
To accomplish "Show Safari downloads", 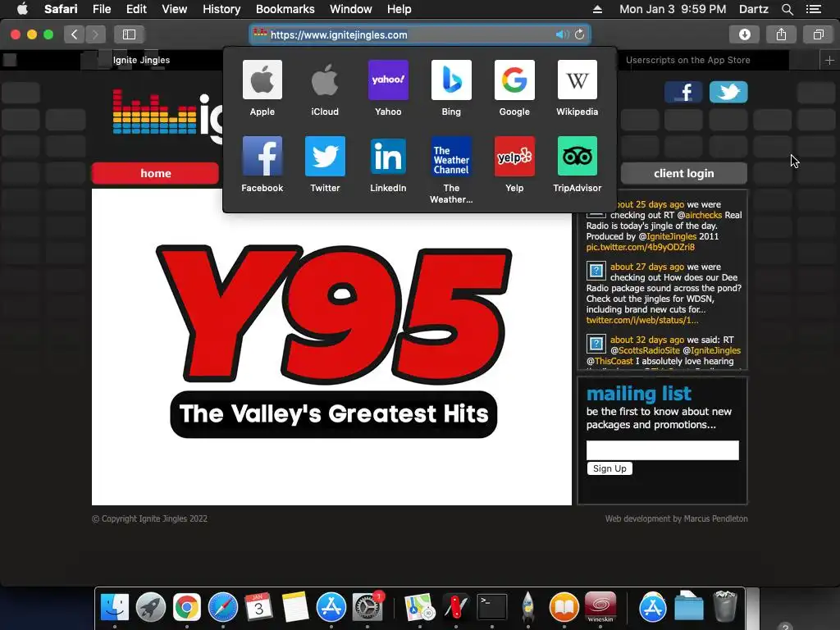I will [x=745, y=34].
